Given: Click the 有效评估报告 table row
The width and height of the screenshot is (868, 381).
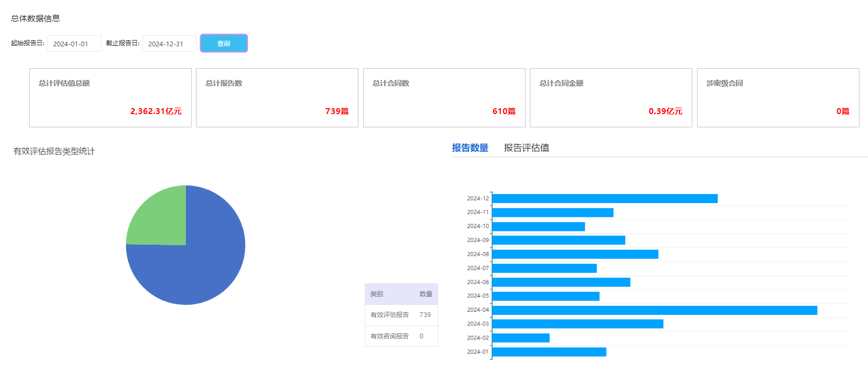Looking at the screenshot, I should click(401, 315).
